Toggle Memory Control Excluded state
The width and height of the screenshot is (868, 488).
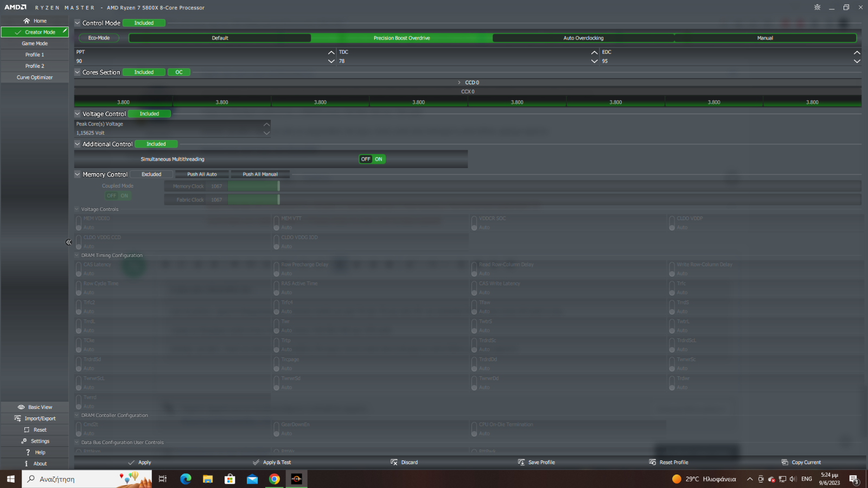[x=151, y=175]
